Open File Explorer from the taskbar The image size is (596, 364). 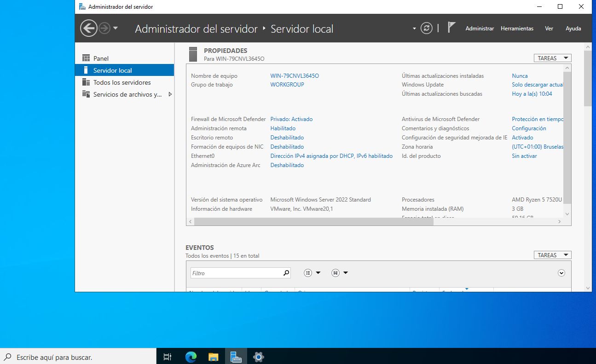(213, 357)
